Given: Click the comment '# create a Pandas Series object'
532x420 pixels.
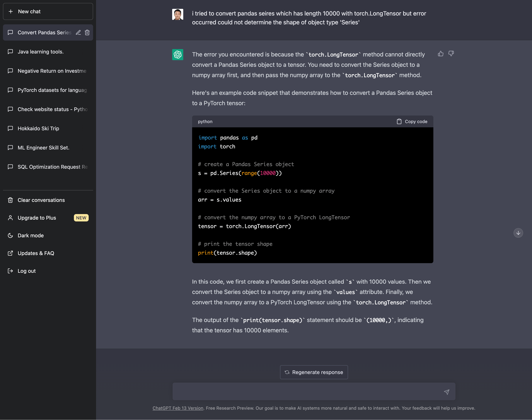Looking at the screenshot, I should [x=246, y=164].
